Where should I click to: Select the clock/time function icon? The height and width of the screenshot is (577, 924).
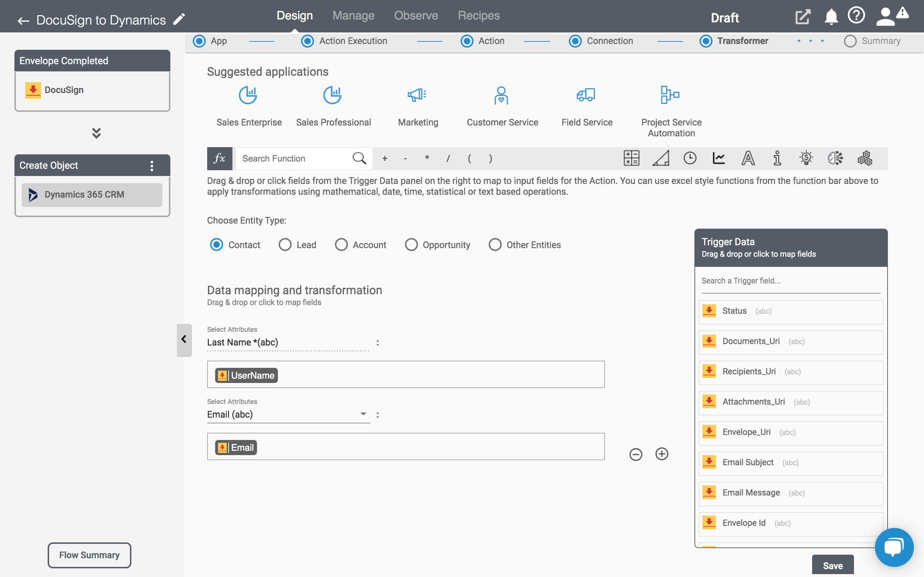pos(690,158)
